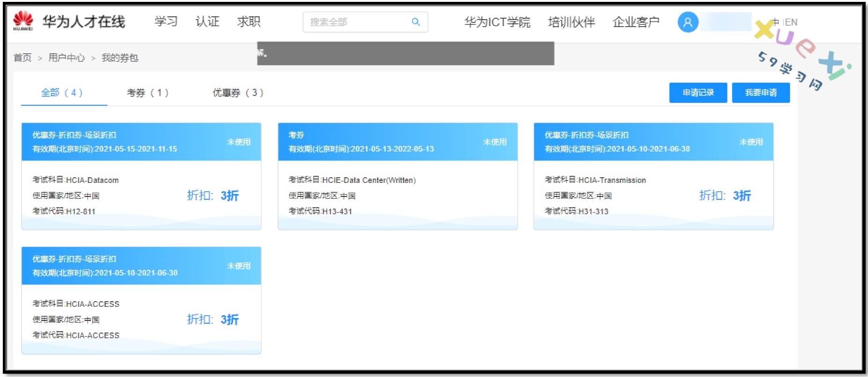Open the 求职 menu

(x=249, y=22)
